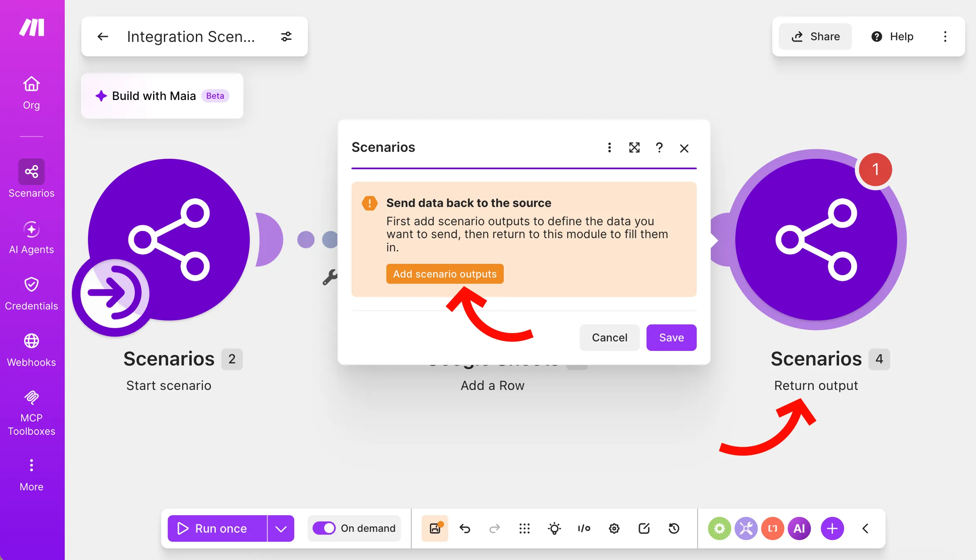The height and width of the screenshot is (560, 976).
Task: Select the green gear tools favorite
Action: (x=720, y=528)
